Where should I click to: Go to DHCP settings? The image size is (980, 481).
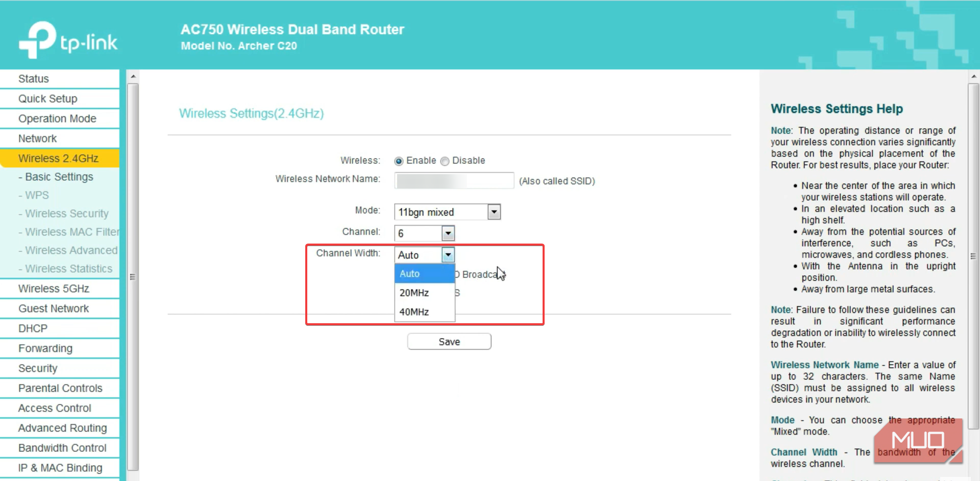pos(60,328)
